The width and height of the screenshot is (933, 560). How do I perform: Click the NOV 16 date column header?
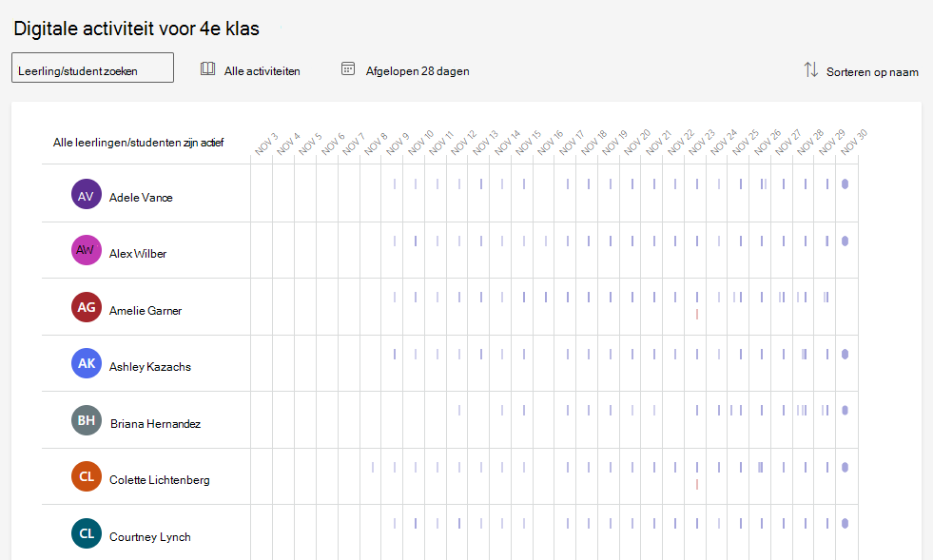pyautogui.click(x=549, y=143)
